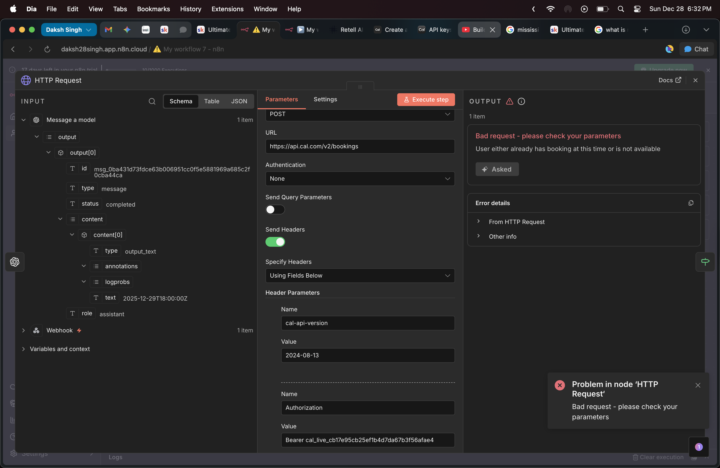Open the Wi-Fi menu in macOS menu bar

coord(550,8)
